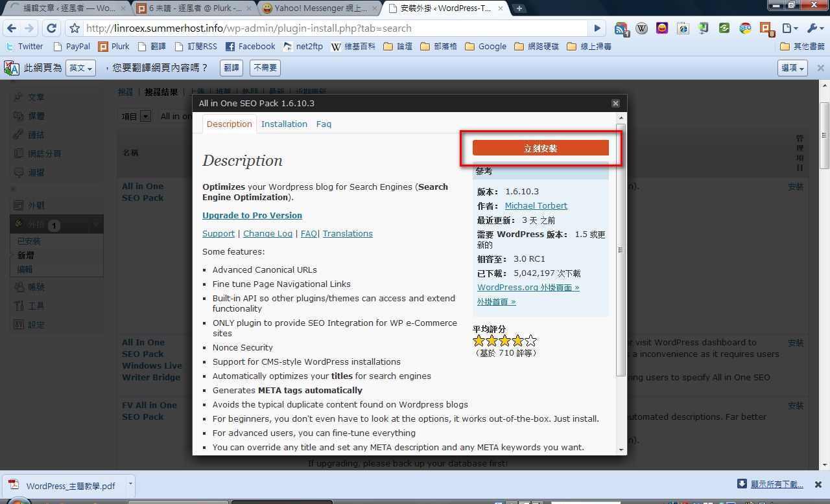The width and height of the screenshot is (830, 504).
Task: Click the plugin dialog's vertical scrollbar
Action: pos(621,249)
